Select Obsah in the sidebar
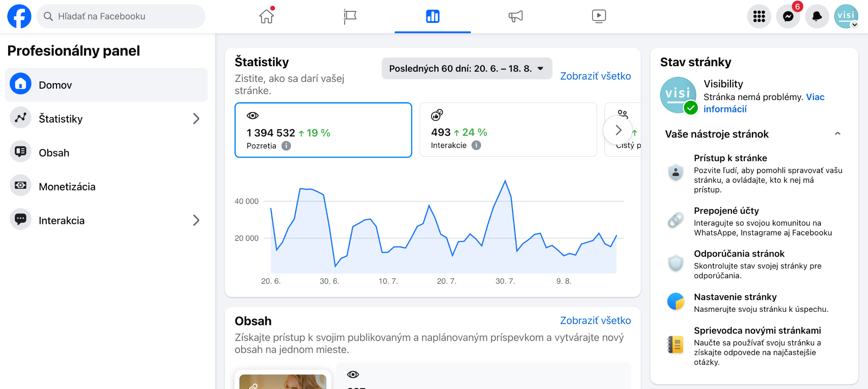The height and width of the screenshot is (389, 868). 54,153
